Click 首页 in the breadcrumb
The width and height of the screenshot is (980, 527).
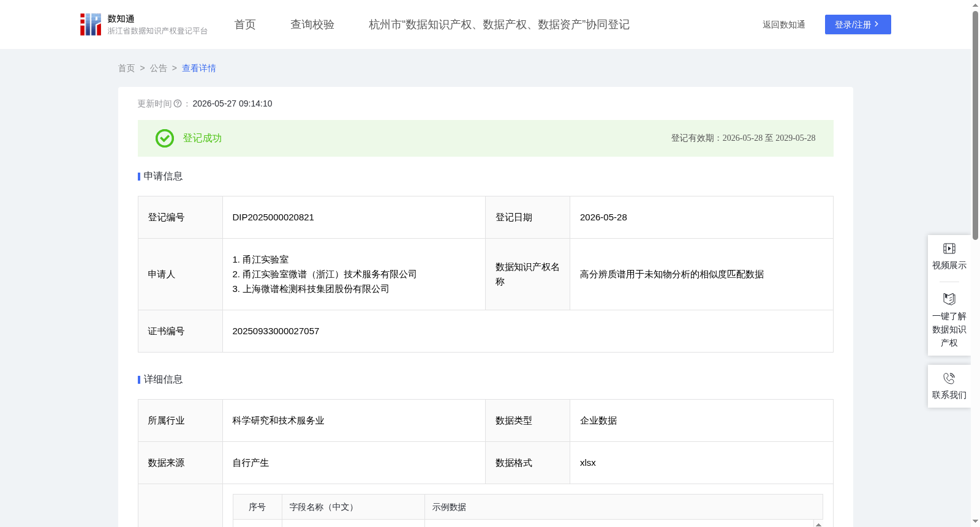coord(127,69)
